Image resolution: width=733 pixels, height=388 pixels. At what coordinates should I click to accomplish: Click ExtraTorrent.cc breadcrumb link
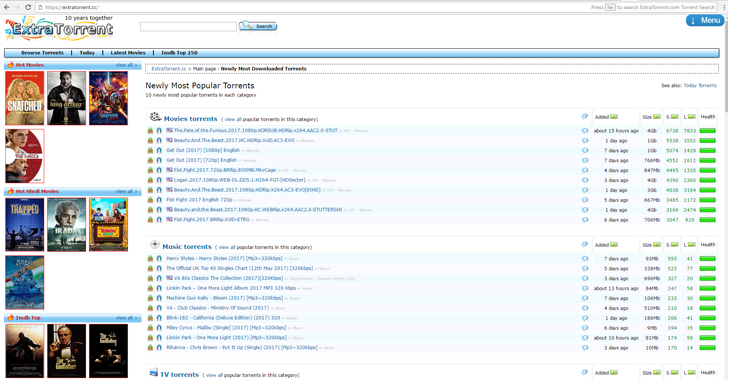click(169, 69)
